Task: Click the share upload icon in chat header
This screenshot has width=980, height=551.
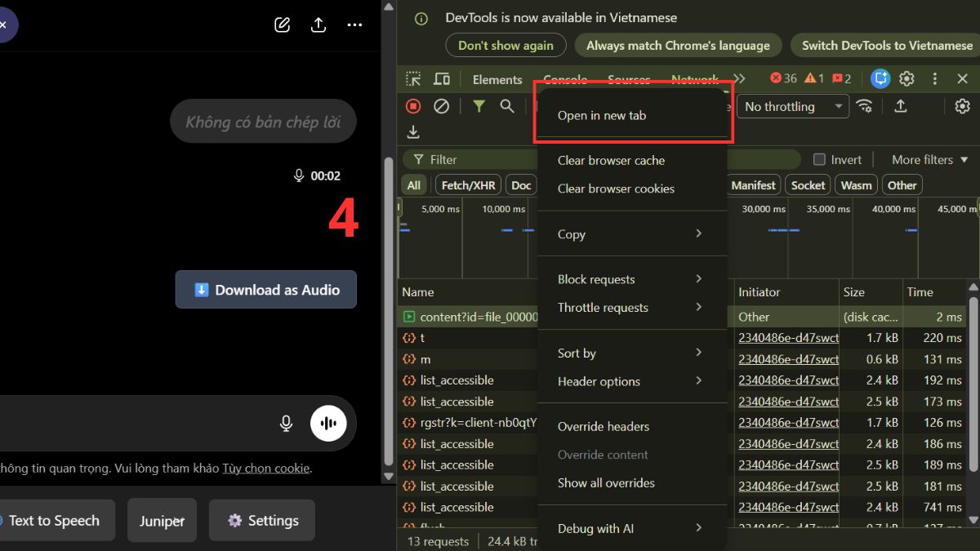Action: [x=318, y=24]
